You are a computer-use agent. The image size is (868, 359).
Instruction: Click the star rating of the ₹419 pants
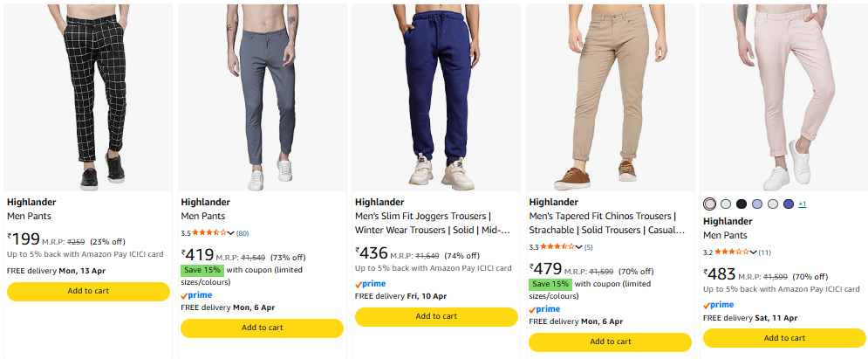click(209, 233)
